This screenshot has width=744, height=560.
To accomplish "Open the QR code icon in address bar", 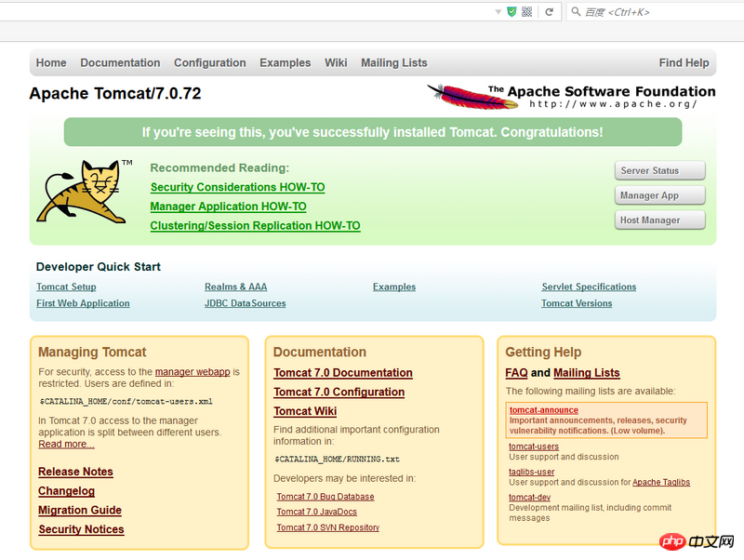I will (x=526, y=11).
